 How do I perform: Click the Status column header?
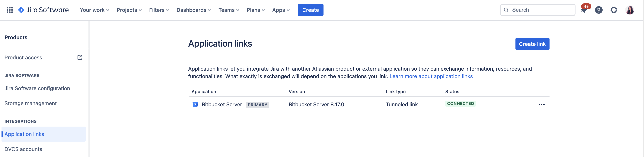coord(452,92)
